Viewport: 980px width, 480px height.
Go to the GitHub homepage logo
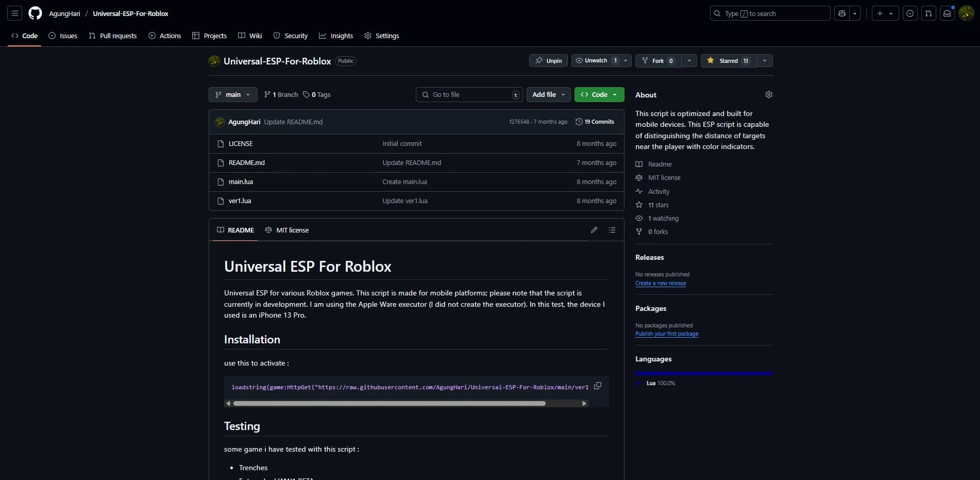pyautogui.click(x=35, y=13)
